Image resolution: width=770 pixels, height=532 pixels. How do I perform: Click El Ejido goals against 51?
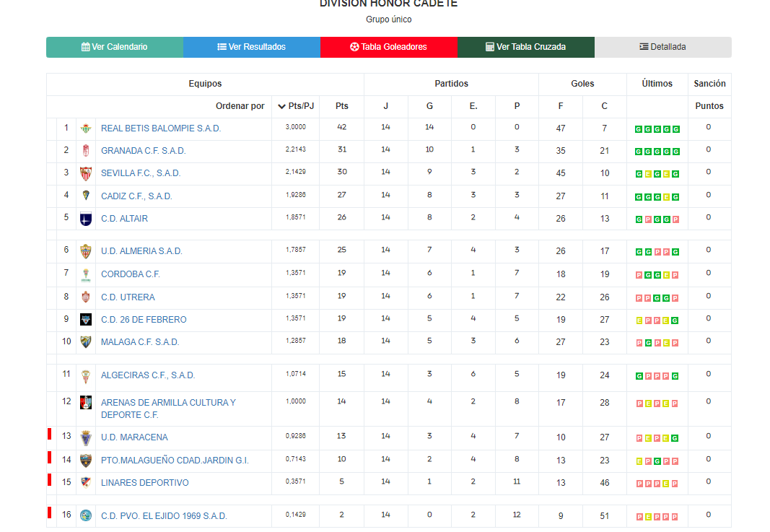coord(605,516)
